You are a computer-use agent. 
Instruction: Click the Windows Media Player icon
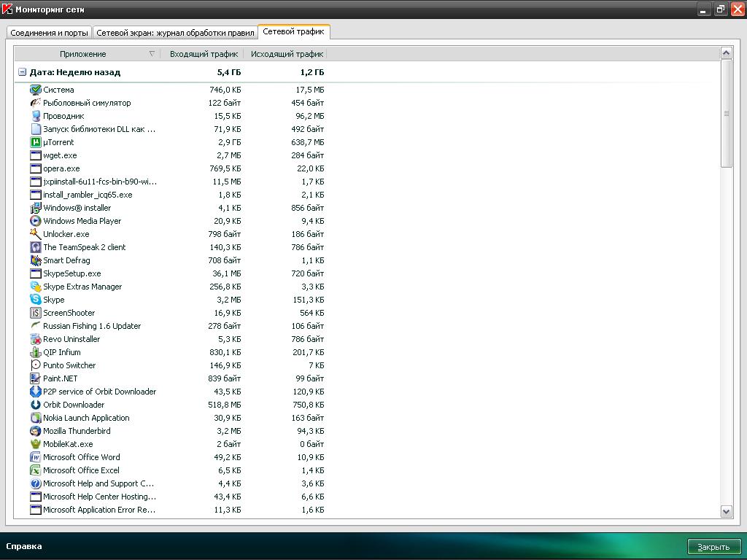35,221
